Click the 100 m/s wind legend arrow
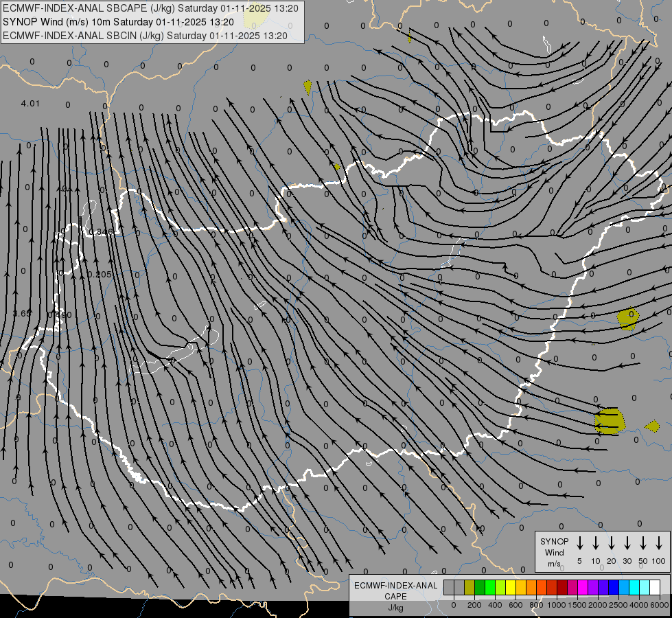The image size is (672, 618). (659, 542)
